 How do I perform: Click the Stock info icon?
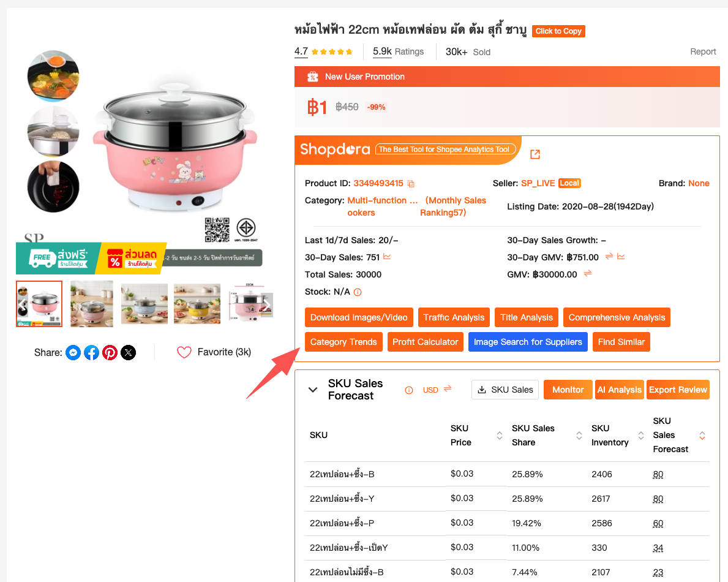tap(358, 292)
